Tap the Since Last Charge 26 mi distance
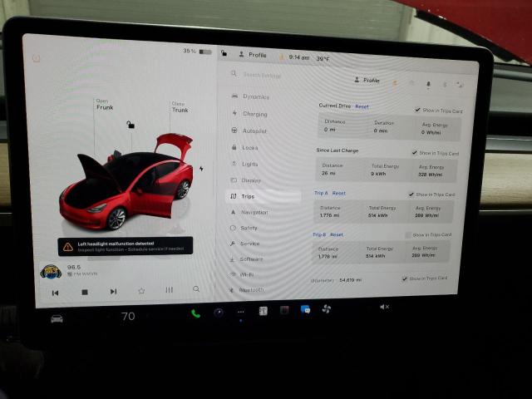 328,173
